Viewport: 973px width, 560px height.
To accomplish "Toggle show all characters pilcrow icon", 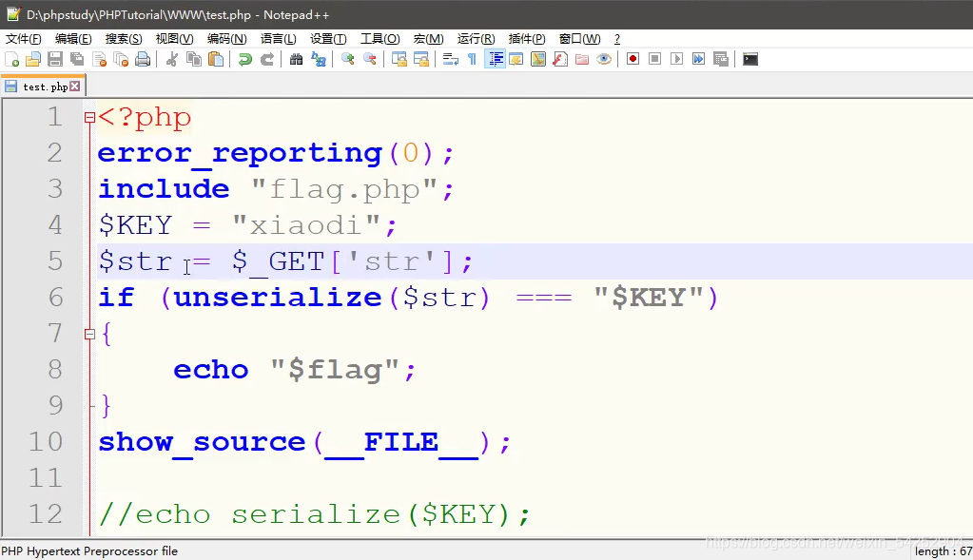I will (472, 59).
